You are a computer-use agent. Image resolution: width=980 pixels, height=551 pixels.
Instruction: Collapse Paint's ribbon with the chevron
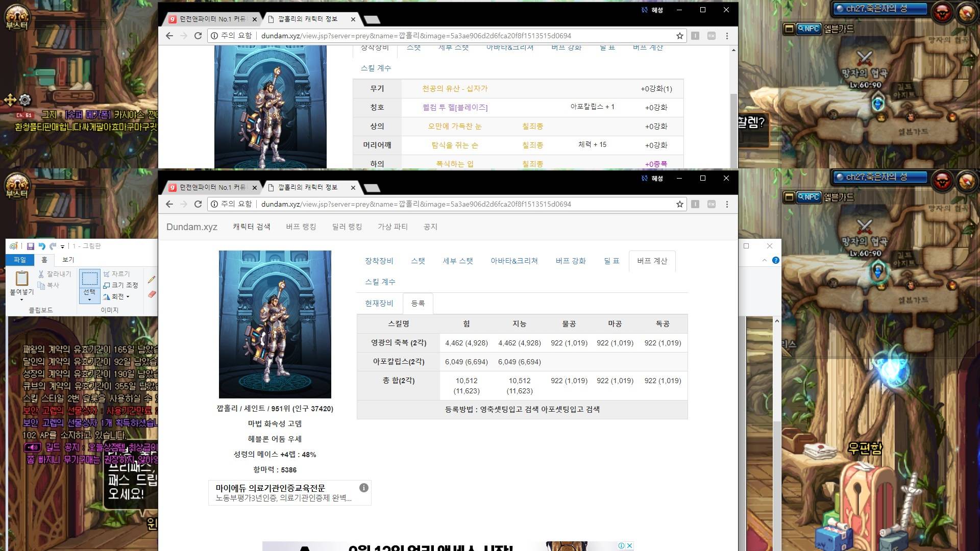764,260
